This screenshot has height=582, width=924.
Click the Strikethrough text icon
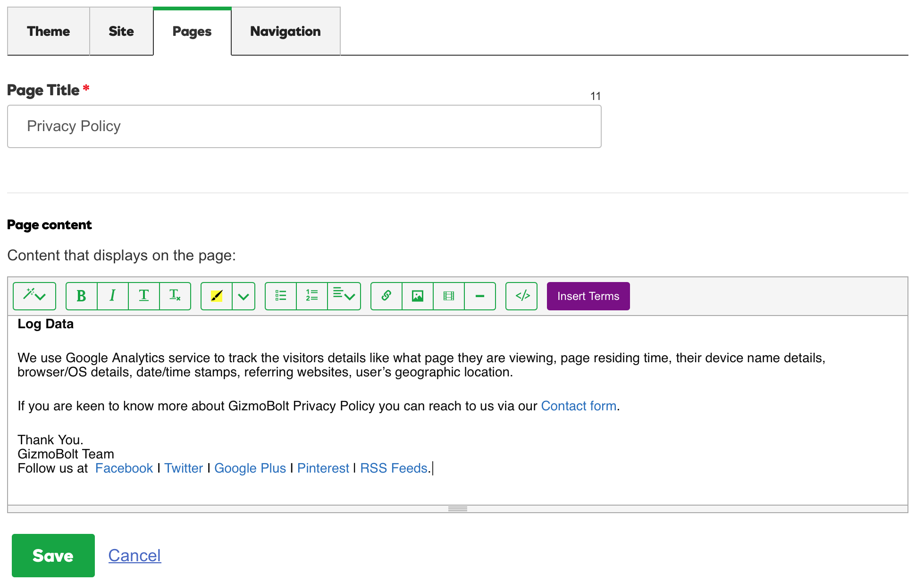[x=143, y=296]
